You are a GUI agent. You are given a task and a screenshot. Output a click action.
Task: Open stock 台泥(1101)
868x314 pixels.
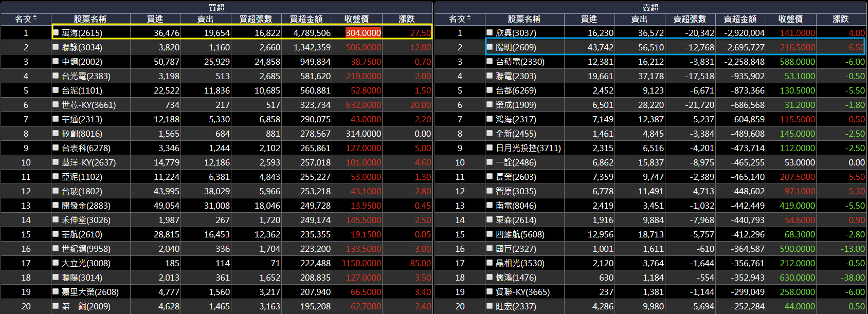point(82,90)
